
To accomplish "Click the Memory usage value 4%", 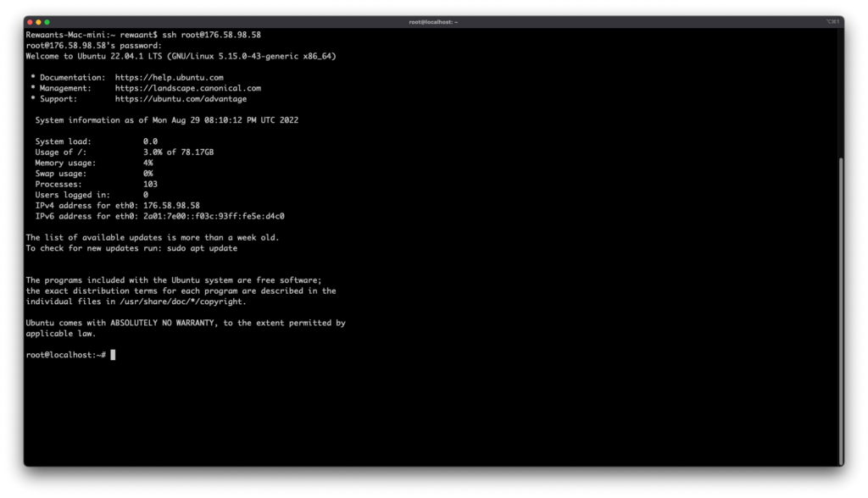I will [x=148, y=163].
